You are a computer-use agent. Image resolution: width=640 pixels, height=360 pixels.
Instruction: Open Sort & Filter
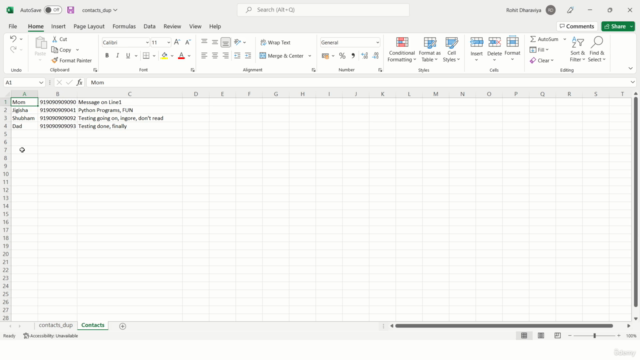[578, 49]
